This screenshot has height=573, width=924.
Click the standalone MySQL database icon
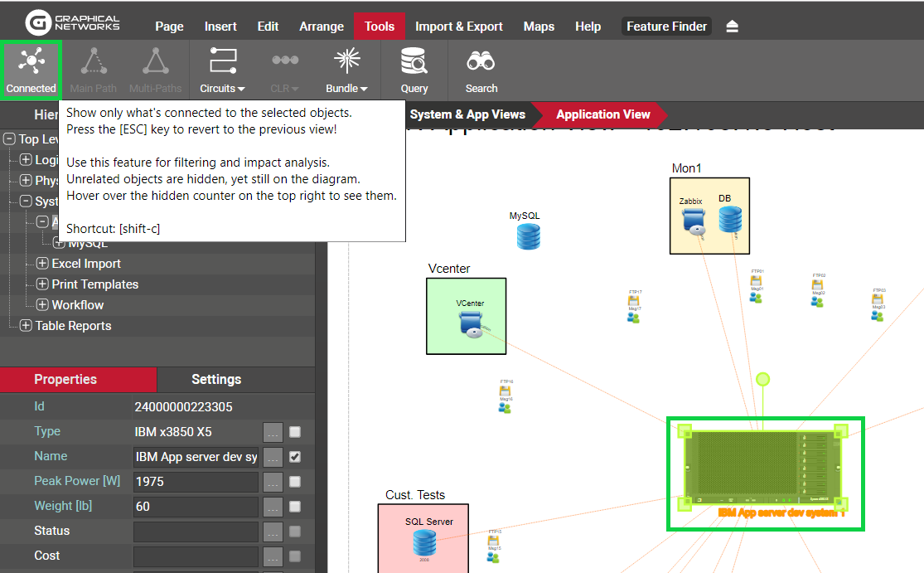[x=528, y=236]
